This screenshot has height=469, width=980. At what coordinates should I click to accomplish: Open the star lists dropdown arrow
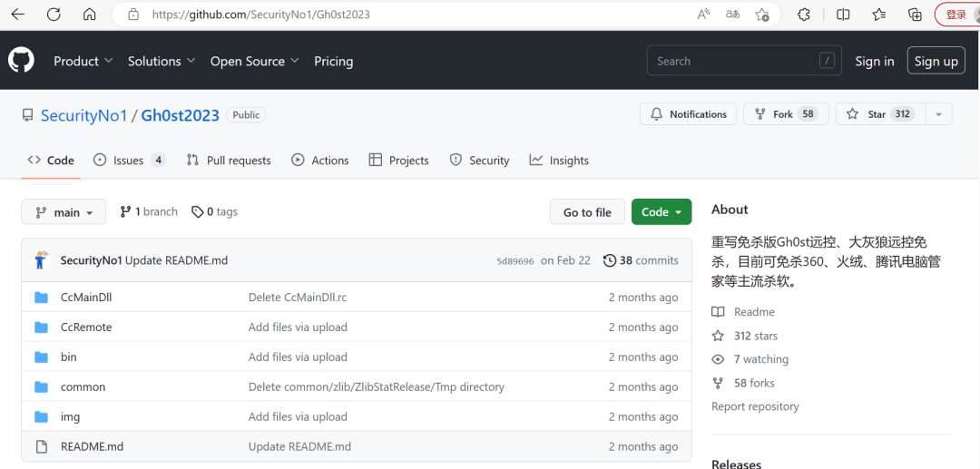point(937,114)
